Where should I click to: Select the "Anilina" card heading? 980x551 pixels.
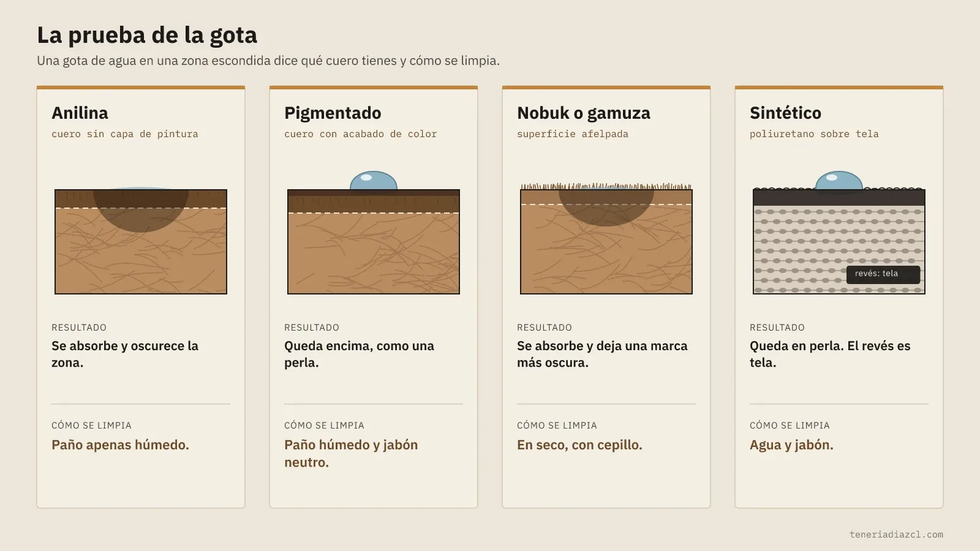coord(80,113)
